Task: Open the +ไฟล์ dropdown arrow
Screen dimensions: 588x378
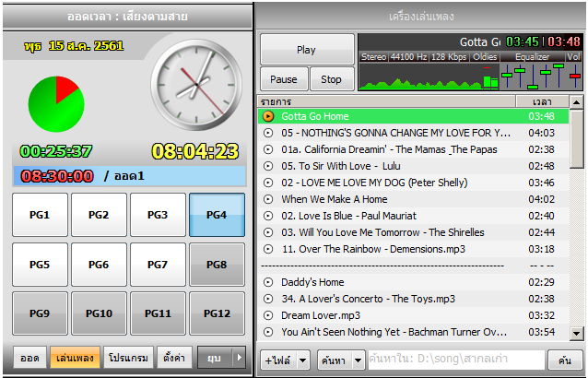Action: (x=303, y=360)
